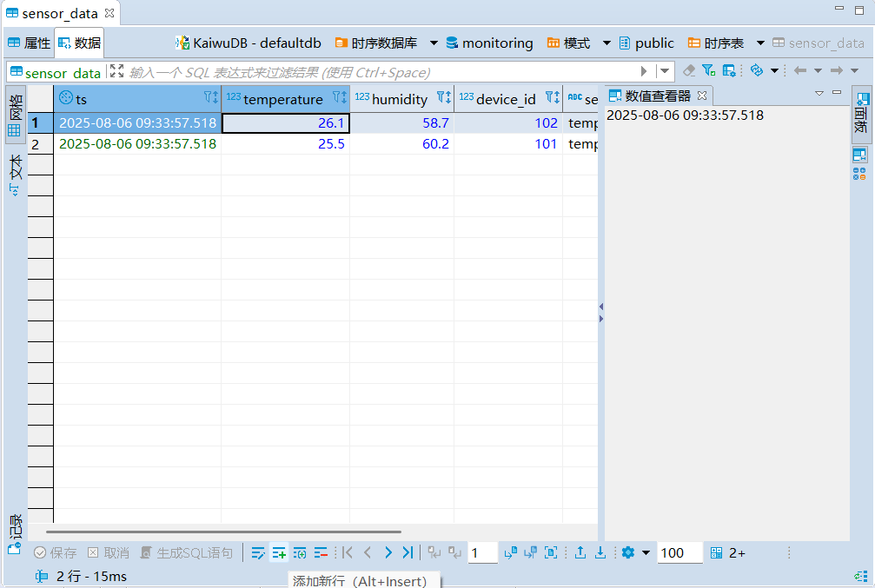Click the filter/sort icon on temperature column
Image resolution: width=875 pixels, height=588 pixels.
click(340, 98)
